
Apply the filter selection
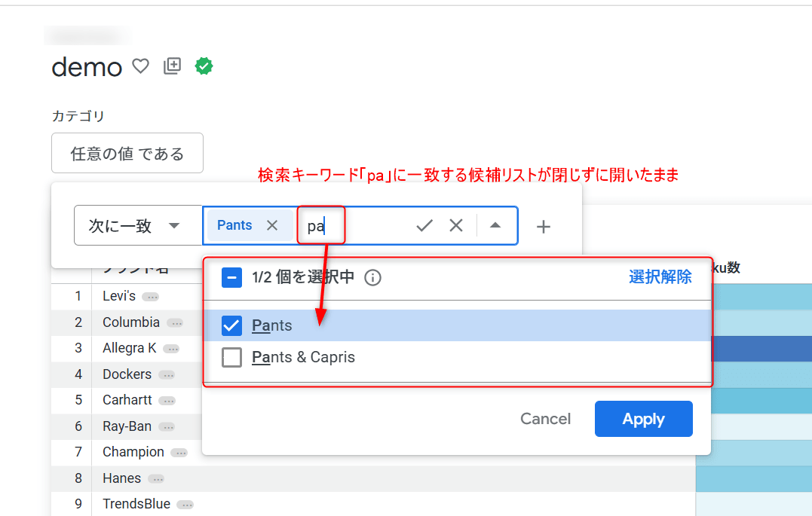[643, 419]
